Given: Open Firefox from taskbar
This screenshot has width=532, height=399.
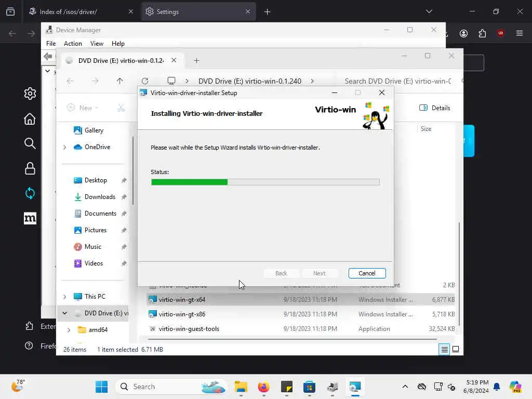Looking at the screenshot, I should [x=263, y=387].
